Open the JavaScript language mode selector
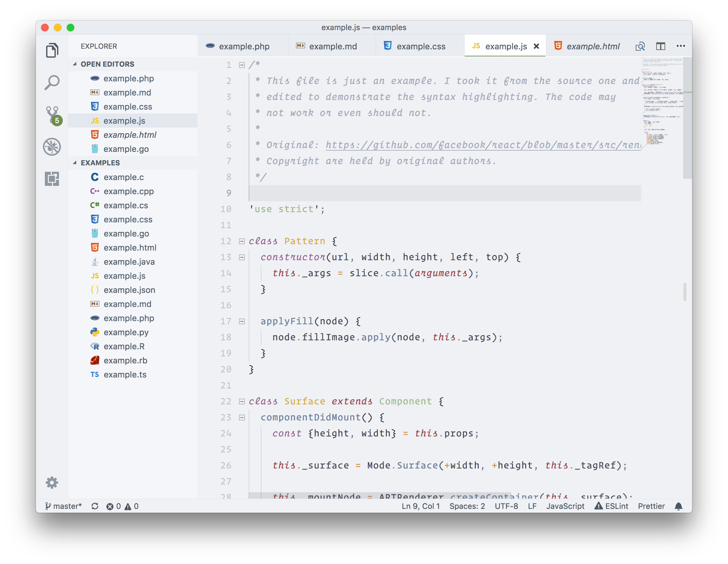Viewport: 728px width, 564px height. 565,506
